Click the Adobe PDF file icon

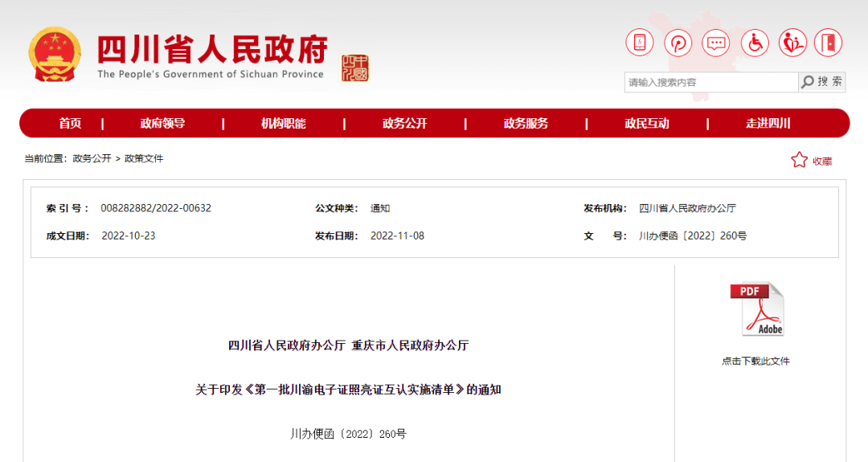pyautogui.click(x=756, y=309)
